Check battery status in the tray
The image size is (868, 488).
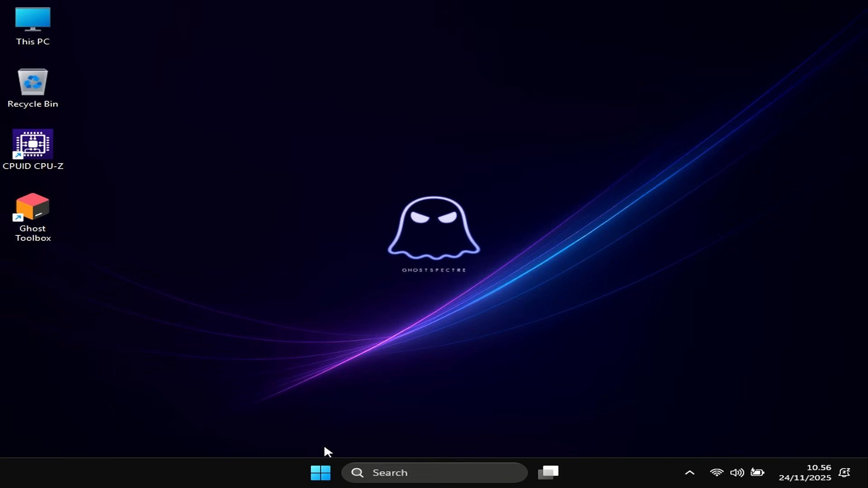point(758,473)
